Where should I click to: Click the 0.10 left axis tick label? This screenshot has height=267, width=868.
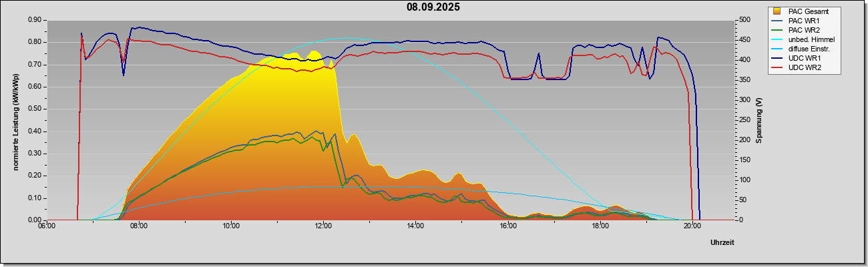click(35, 198)
